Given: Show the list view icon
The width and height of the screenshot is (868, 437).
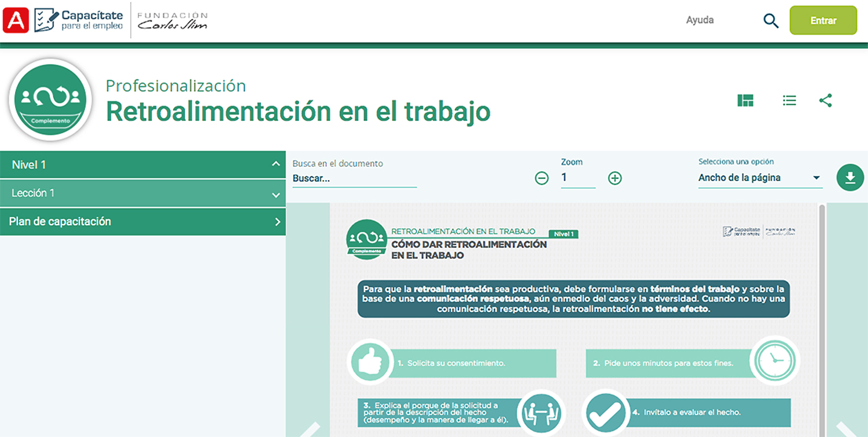Looking at the screenshot, I should point(789,101).
